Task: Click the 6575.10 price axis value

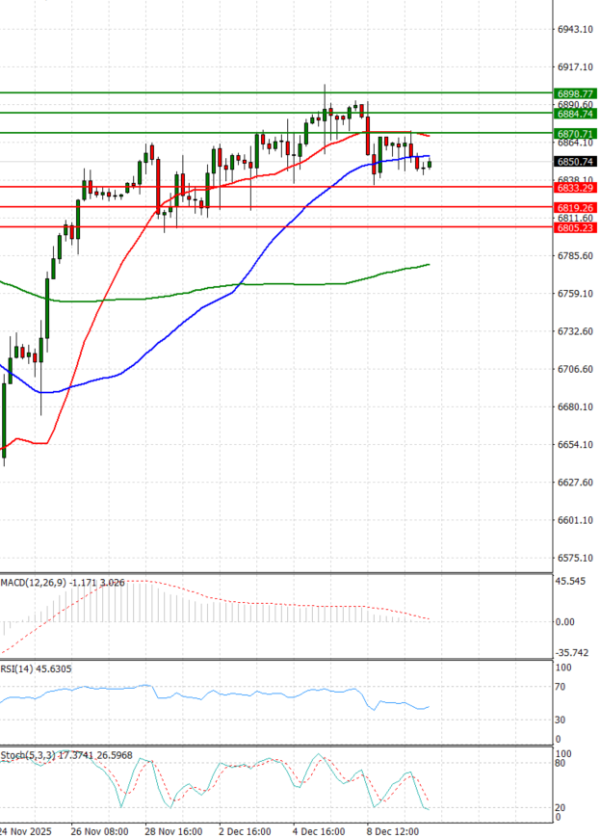Action: 574,558
